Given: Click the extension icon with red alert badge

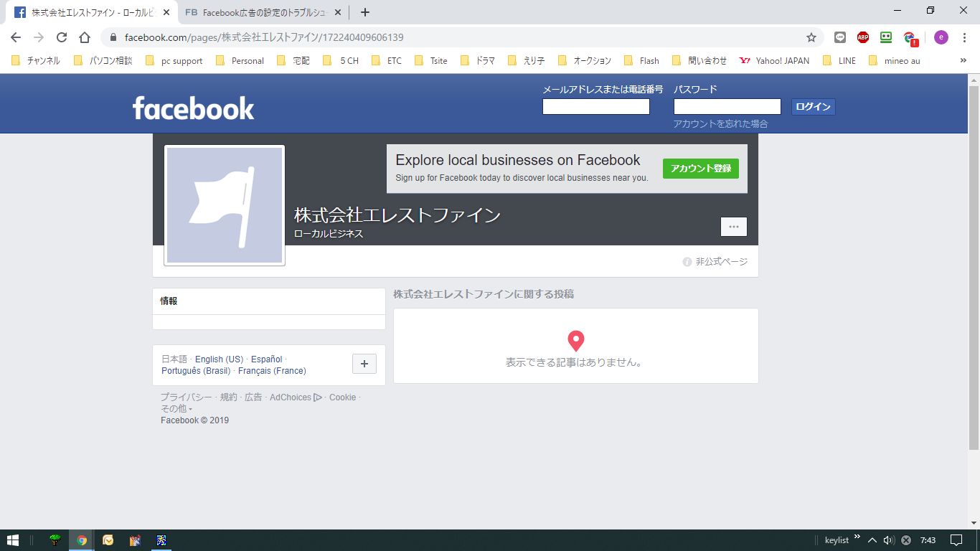Looking at the screenshot, I should coord(910,38).
